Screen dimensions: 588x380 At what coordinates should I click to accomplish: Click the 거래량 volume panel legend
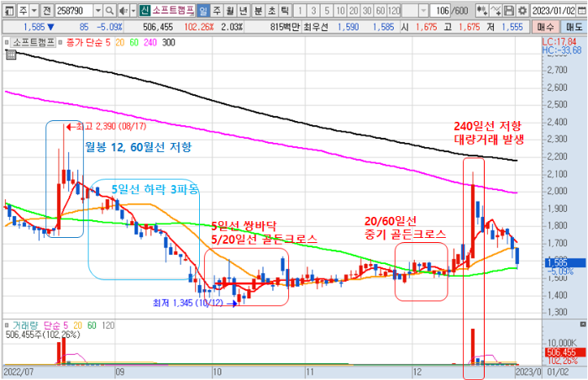coord(25,325)
